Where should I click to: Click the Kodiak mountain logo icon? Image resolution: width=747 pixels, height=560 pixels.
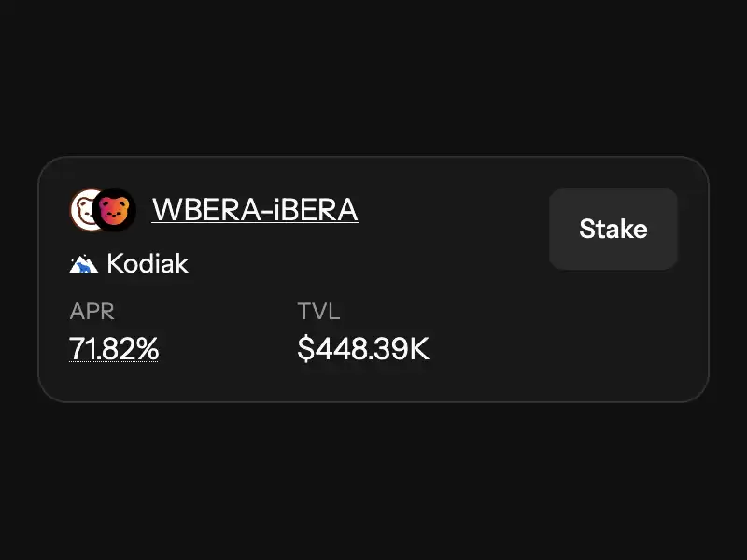84,264
